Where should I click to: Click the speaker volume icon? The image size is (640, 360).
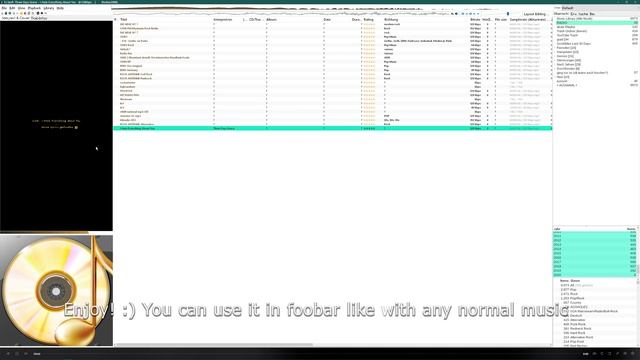pyautogui.click(x=456, y=14)
